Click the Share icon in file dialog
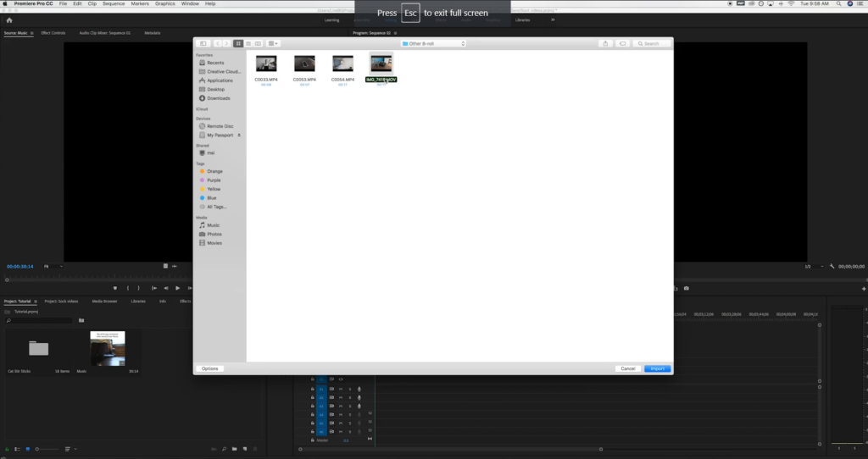 point(605,43)
